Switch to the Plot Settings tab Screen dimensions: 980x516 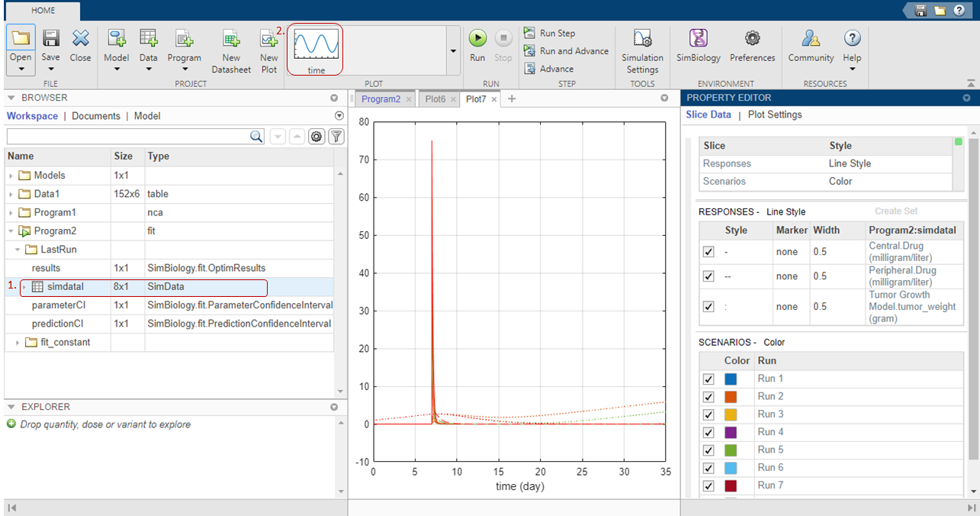click(x=774, y=114)
